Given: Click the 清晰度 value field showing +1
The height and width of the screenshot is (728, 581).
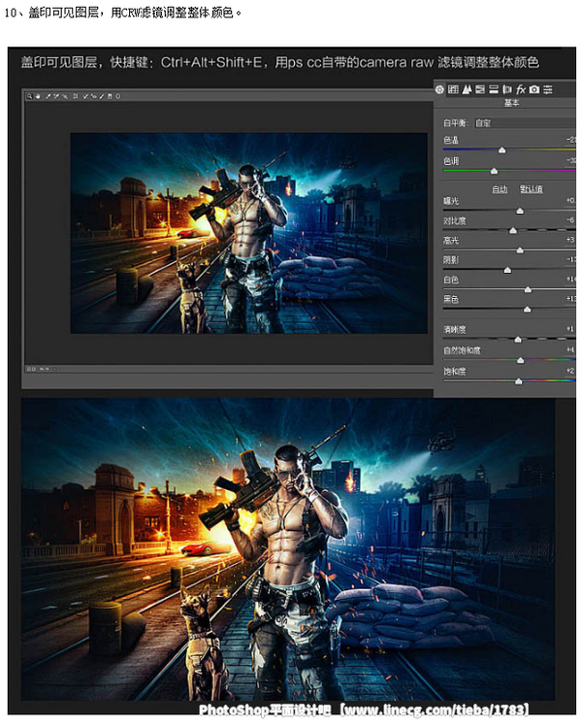Looking at the screenshot, I should pos(570,329).
